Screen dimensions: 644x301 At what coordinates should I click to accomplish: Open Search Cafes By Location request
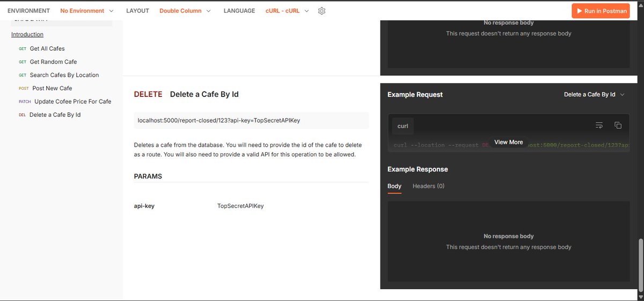[64, 75]
